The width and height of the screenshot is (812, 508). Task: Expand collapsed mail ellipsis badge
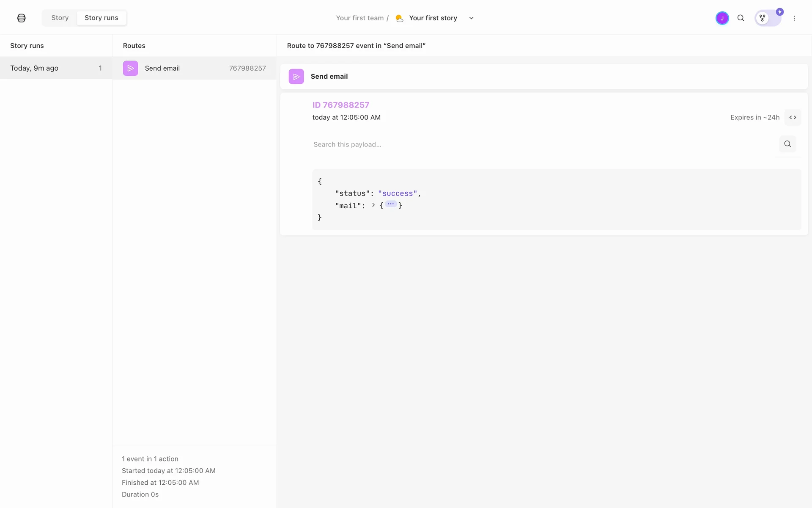click(390, 204)
